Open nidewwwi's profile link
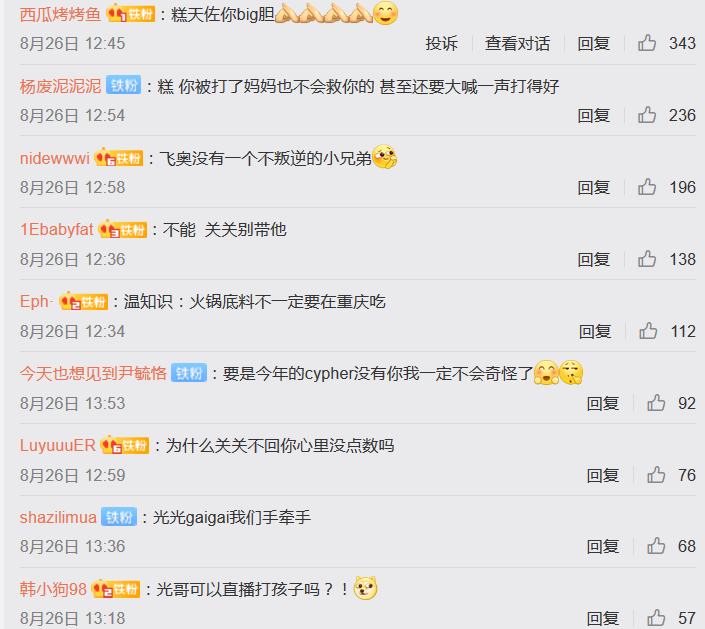 tap(54, 158)
